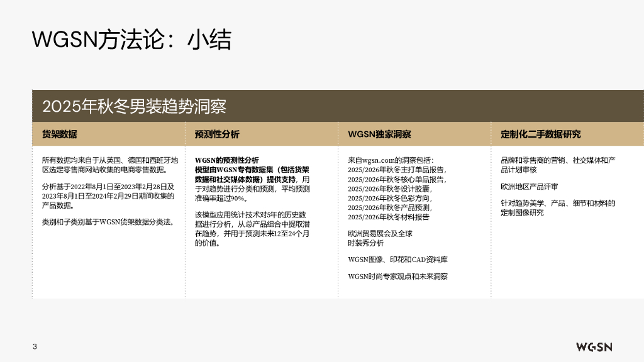The image size is (644, 362).
Task: Click the line '类别和子类别基于WGSN货架数据分类法'
Action: click(x=109, y=222)
